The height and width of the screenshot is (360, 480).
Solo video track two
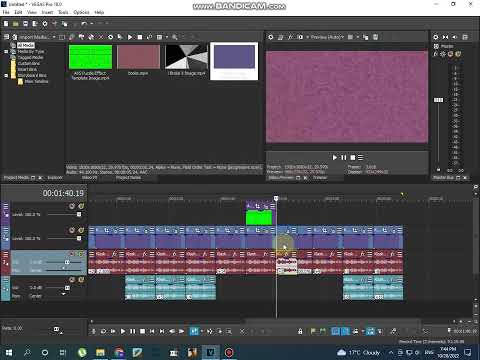coord(81,230)
